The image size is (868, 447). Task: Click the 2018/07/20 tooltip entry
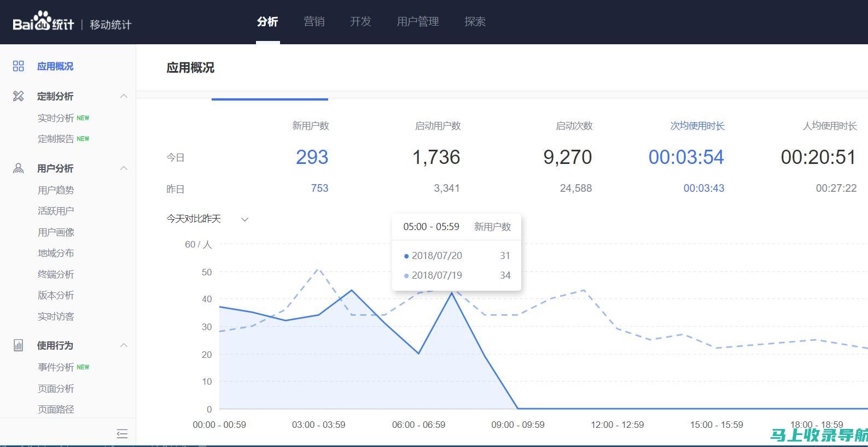point(457,256)
